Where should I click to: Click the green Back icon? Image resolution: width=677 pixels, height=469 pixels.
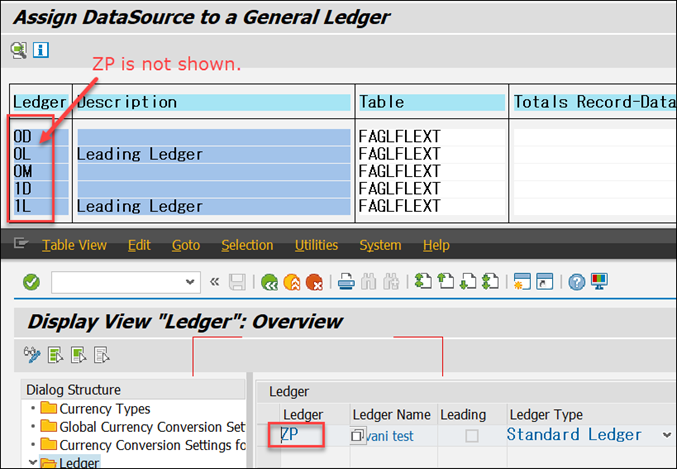(269, 282)
